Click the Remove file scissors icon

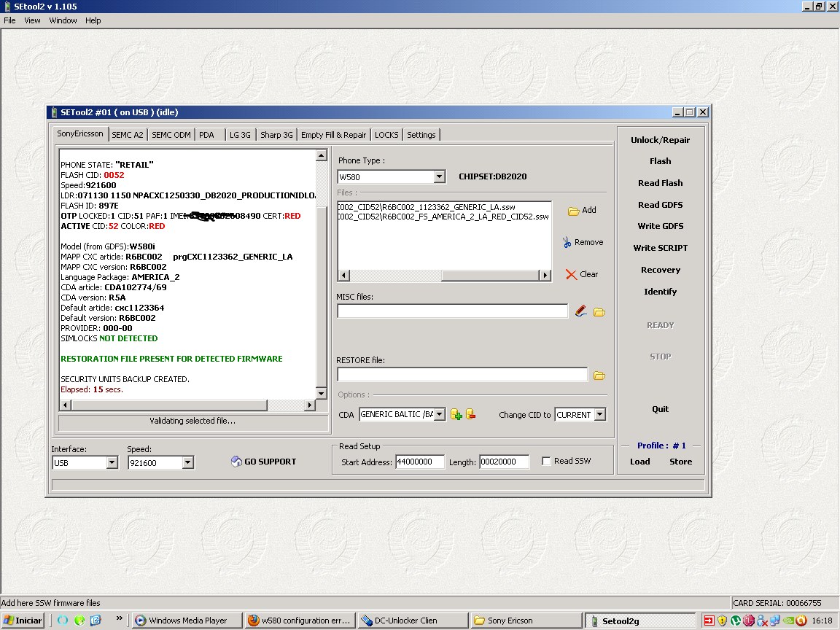[x=567, y=243]
